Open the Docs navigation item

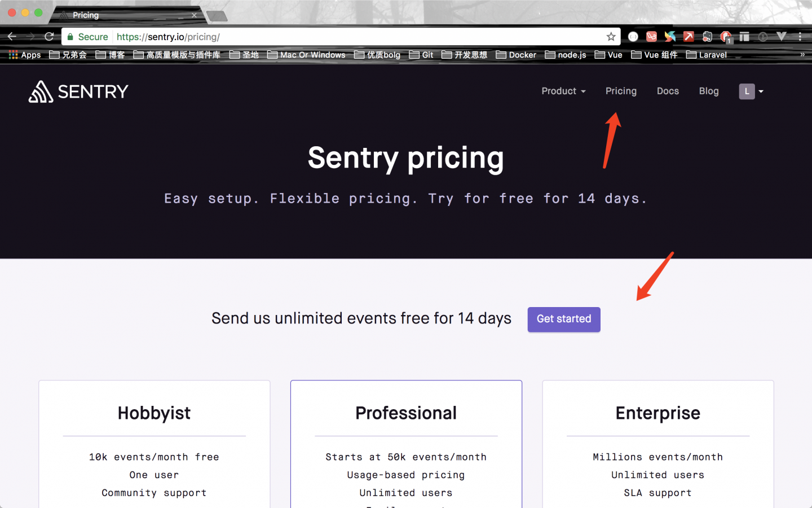point(668,91)
